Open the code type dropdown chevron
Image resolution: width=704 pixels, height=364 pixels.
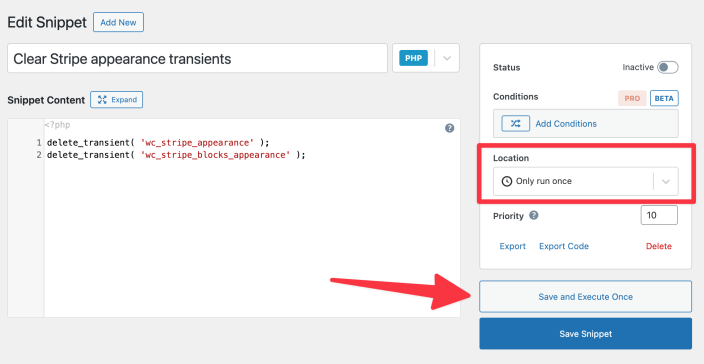pyautogui.click(x=447, y=58)
